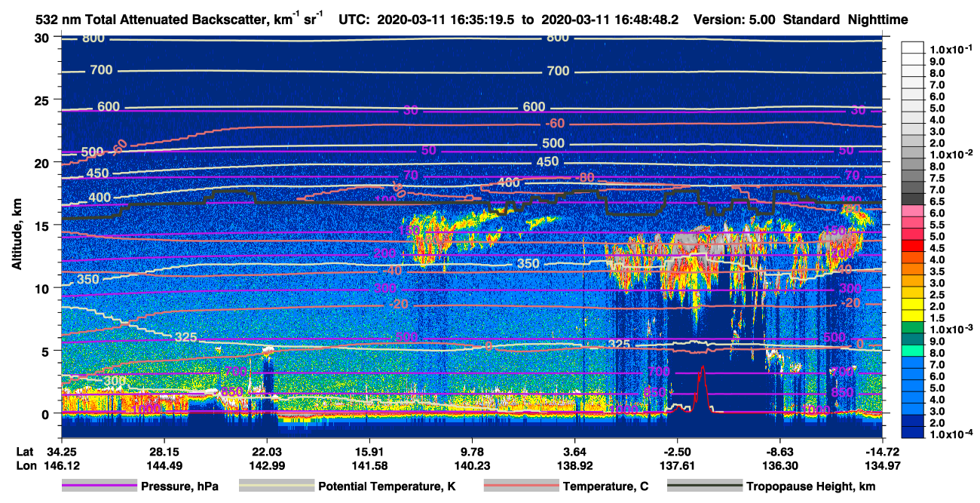Viewport: 980px width, 503px height.
Task: Click the 'Temperature, C' legend text
Action: tap(605, 486)
